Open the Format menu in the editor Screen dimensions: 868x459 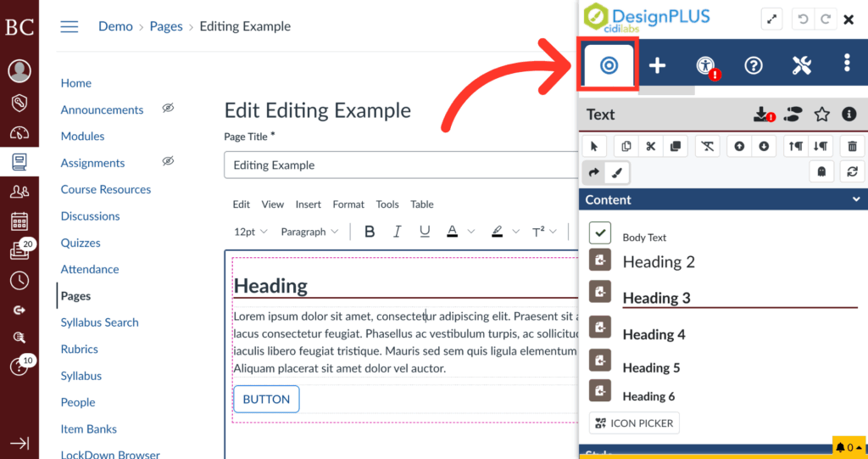pos(348,204)
